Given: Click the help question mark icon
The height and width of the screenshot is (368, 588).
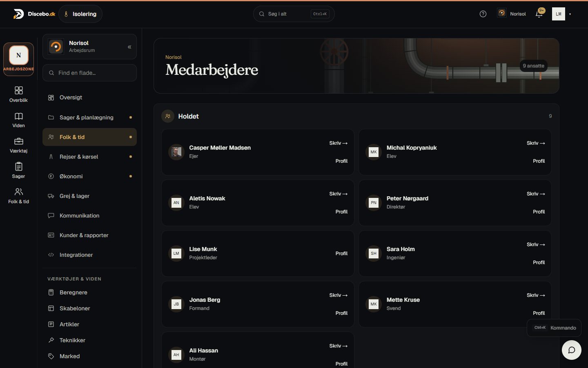Looking at the screenshot, I should (x=483, y=14).
